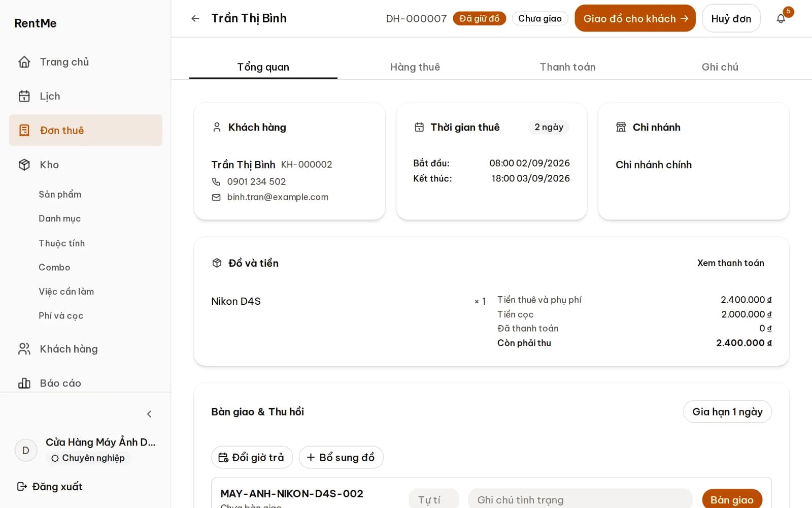This screenshot has height=508, width=812.
Task: Go back using the arrow icon
Action: (x=195, y=19)
